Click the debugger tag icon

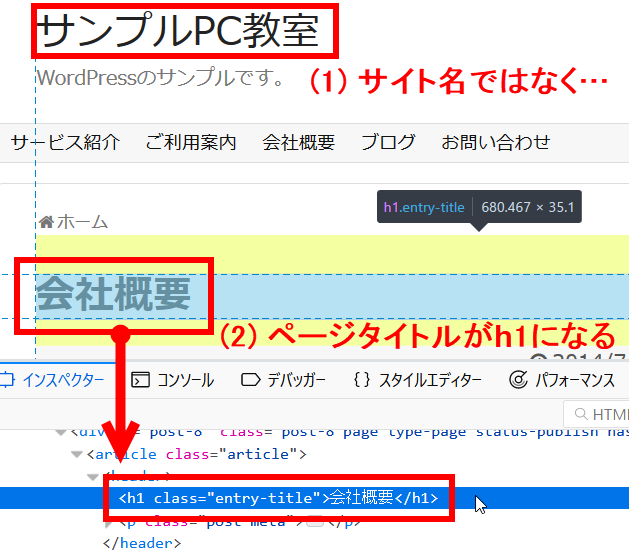[x=251, y=380]
